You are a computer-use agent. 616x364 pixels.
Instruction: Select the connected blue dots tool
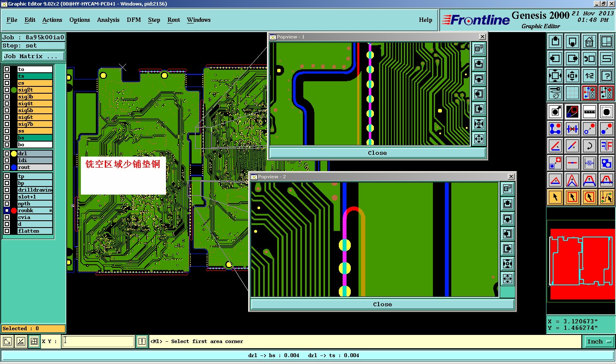555,129
